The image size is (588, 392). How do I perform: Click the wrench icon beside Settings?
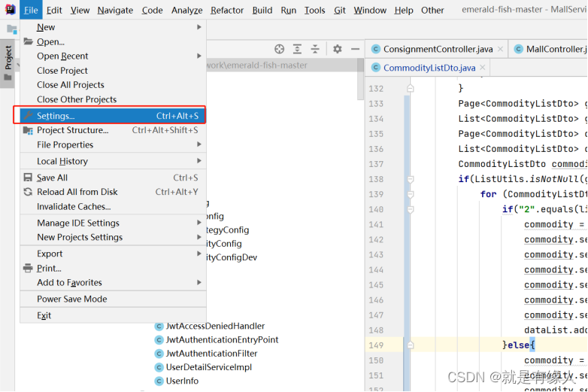point(28,116)
